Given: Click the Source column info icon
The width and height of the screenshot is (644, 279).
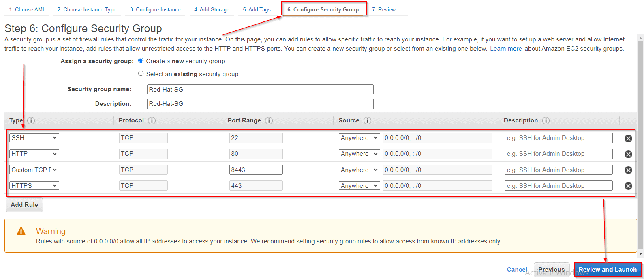Looking at the screenshot, I should point(367,121).
